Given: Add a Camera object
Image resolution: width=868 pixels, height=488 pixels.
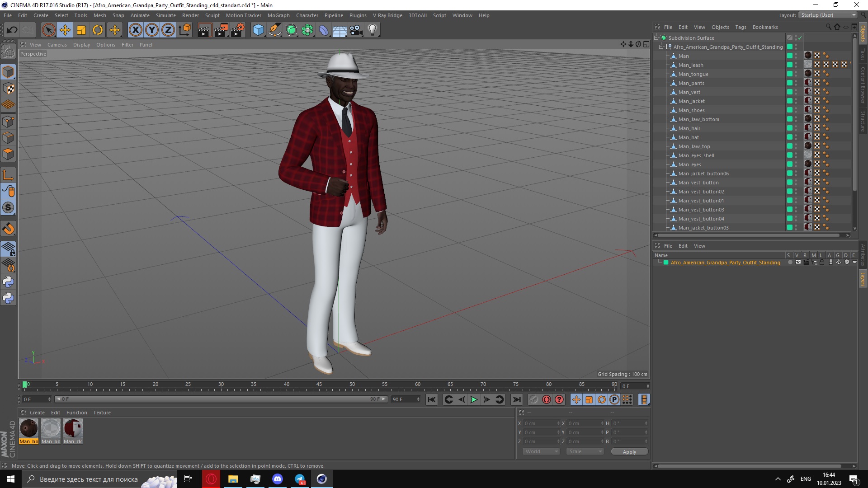Looking at the screenshot, I should tap(356, 30).
